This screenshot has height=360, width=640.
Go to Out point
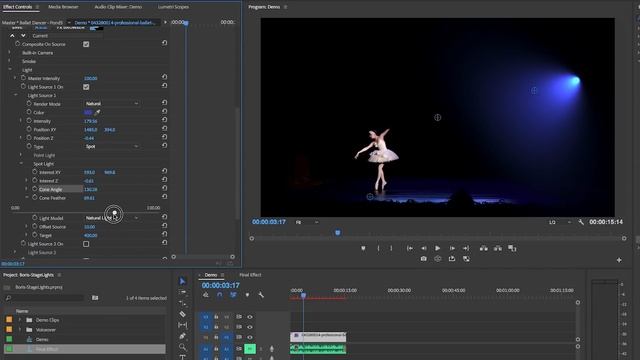pyautogui.click(x=466, y=248)
